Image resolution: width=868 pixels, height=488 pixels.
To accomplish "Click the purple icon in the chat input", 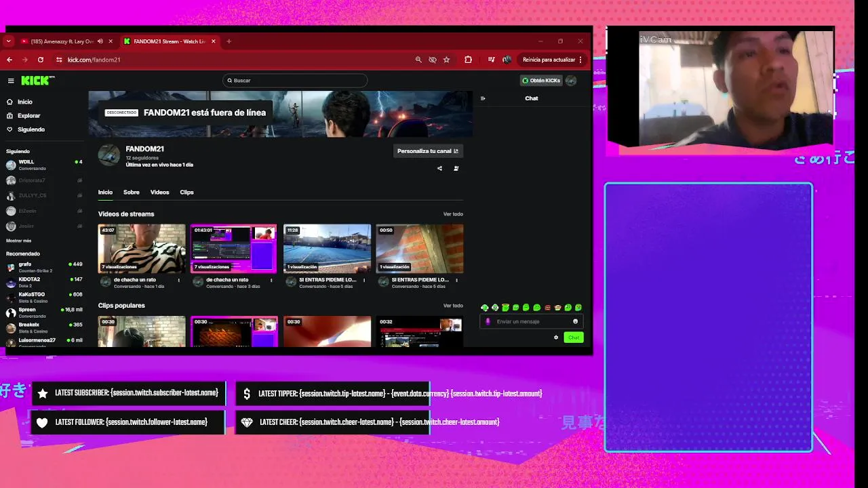I will pyautogui.click(x=488, y=321).
